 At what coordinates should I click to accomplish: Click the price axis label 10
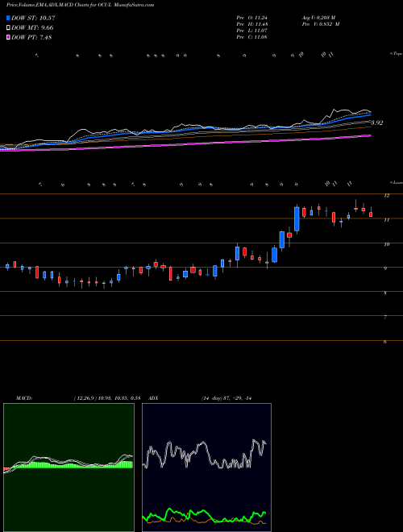pos(386,244)
